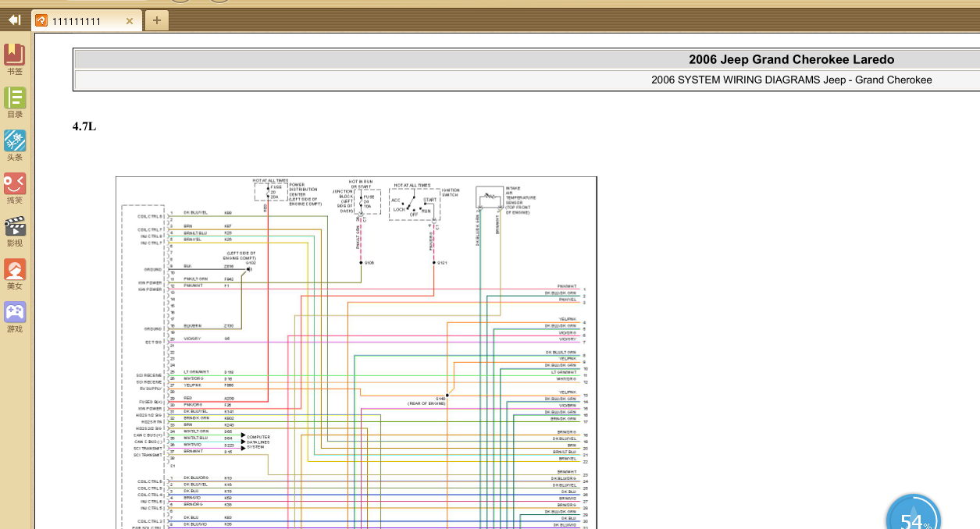Click the "2006 SYSTEM WIRING DIAGRAMS Jeep - Grand Cherokee" subtitle
The image size is (980, 529).
point(791,80)
